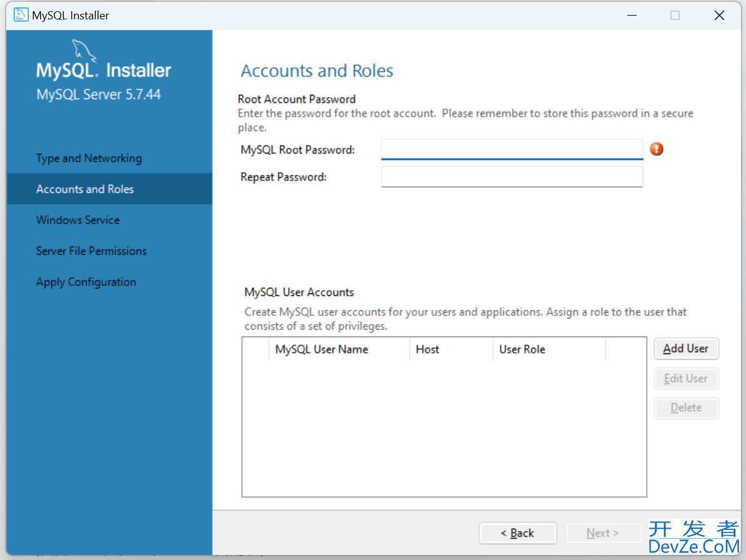The image size is (746, 560).
Task: Click the Next button
Action: tap(602, 533)
